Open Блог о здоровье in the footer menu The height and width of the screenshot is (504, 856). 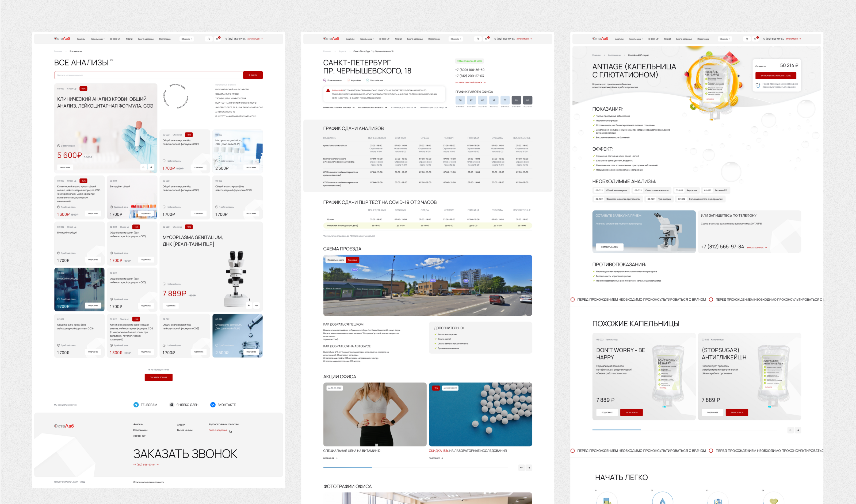218,430
